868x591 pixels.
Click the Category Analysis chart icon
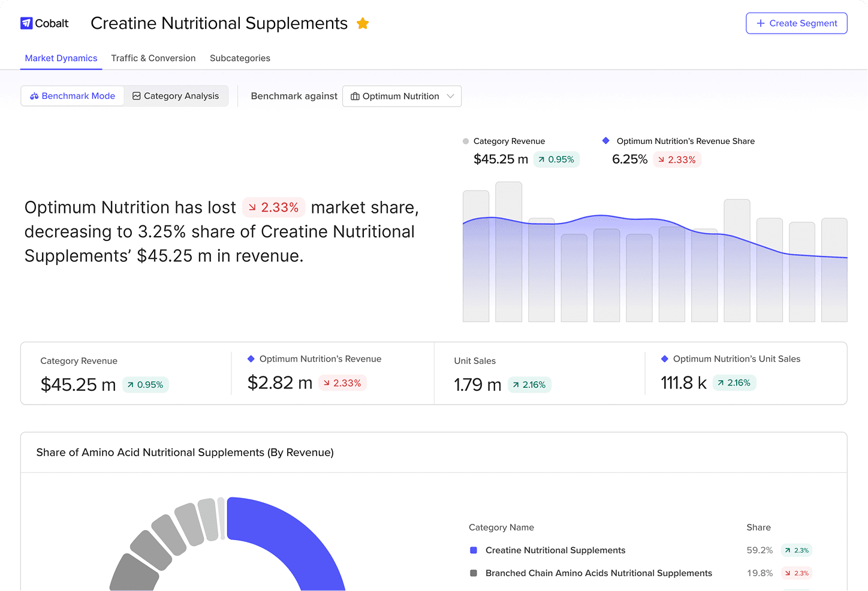point(137,95)
